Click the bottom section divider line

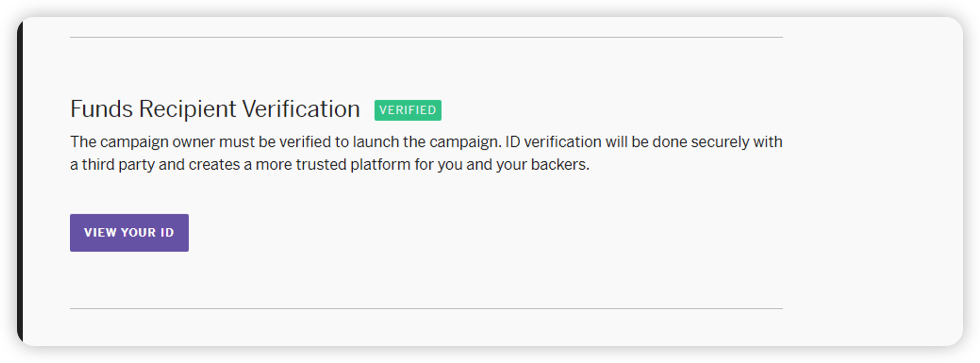pyautogui.click(x=424, y=309)
